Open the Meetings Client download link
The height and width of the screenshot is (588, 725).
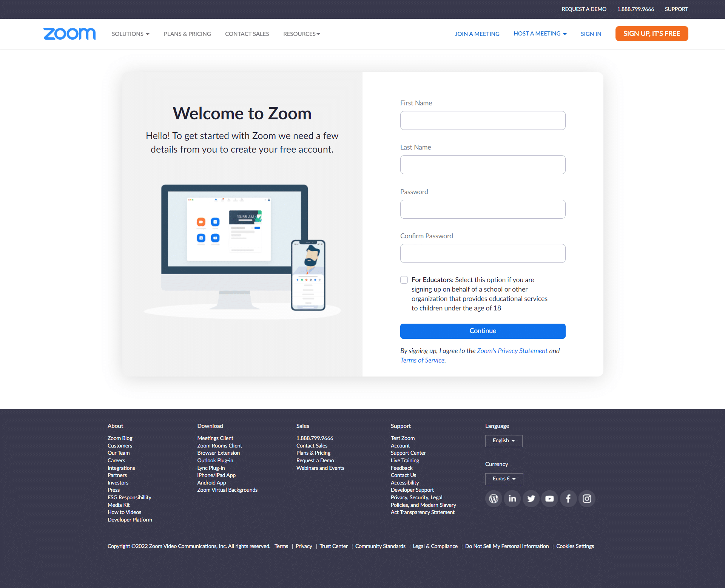point(215,438)
